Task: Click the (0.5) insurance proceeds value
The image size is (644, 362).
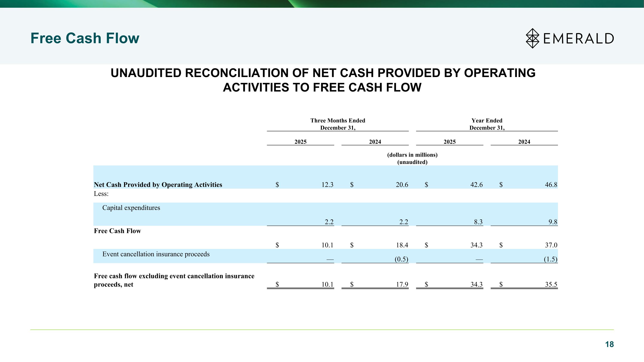Action: [x=401, y=259]
